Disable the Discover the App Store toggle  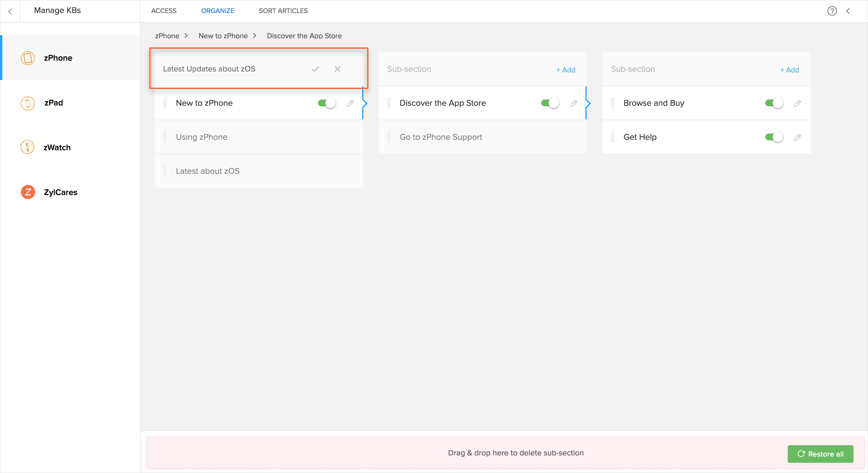pos(550,103)
